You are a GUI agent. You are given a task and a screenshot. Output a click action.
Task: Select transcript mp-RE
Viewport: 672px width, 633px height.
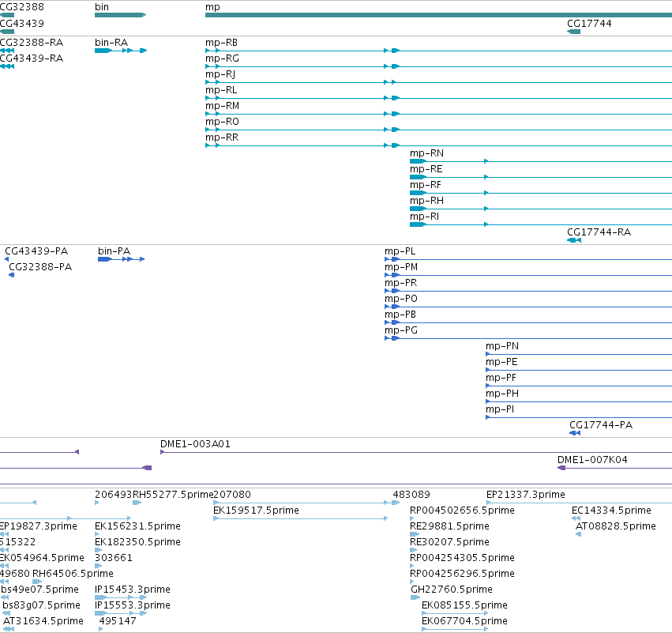click(426, 169)
